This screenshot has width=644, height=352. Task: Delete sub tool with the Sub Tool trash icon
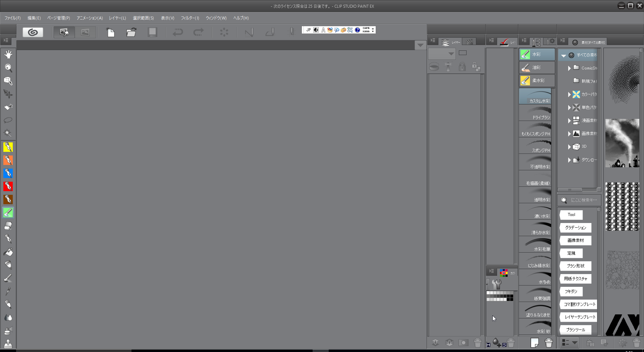(x=549, y=343)
